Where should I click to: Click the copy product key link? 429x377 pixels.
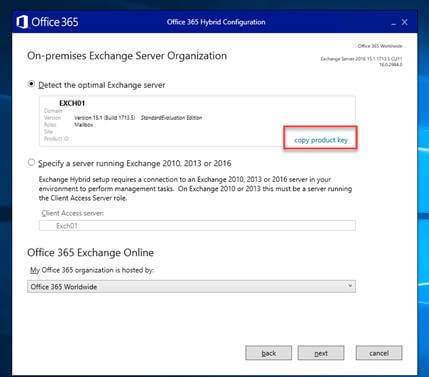coord(321,140)
